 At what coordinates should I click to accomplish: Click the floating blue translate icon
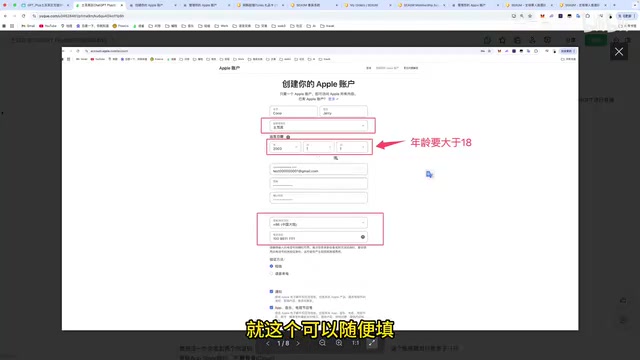429,174
